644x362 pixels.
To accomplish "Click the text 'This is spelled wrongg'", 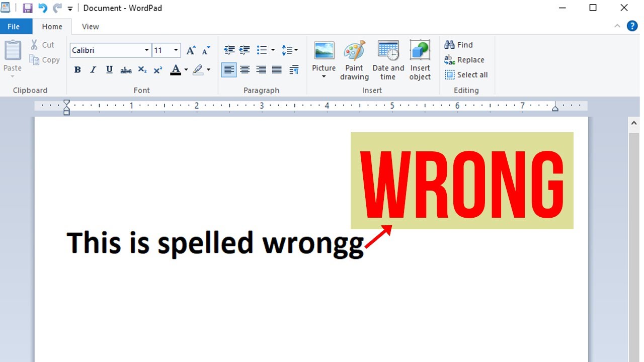I will 215,243.
